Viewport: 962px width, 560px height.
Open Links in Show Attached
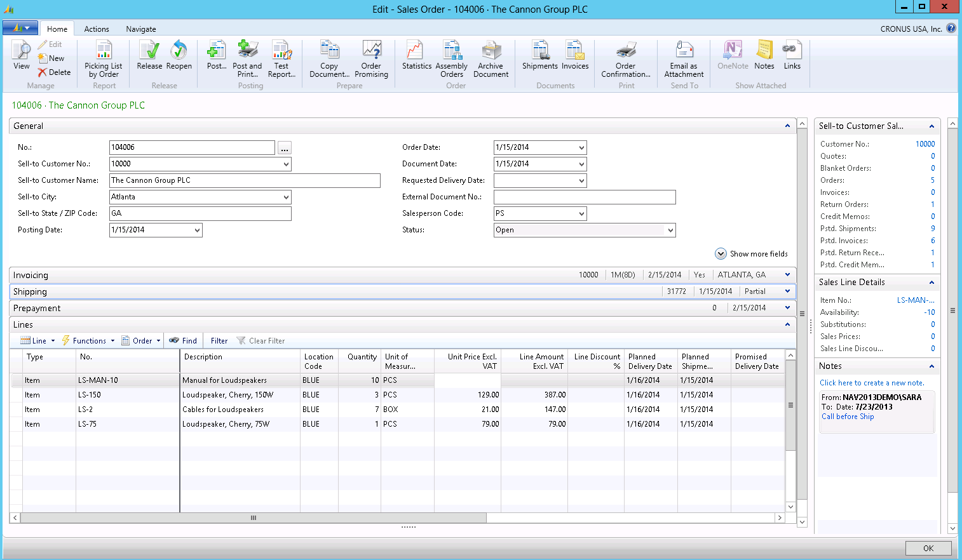click(792, 55)
